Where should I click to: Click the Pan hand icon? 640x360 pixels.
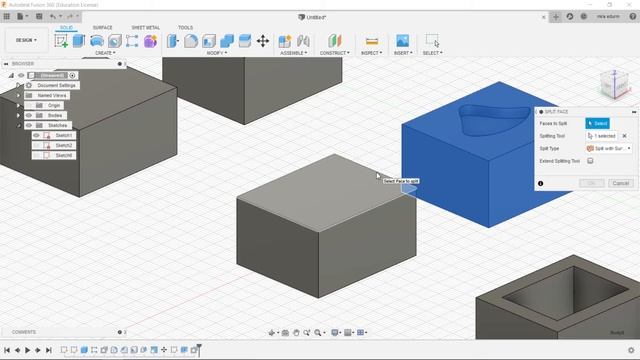tap(296, 333)
